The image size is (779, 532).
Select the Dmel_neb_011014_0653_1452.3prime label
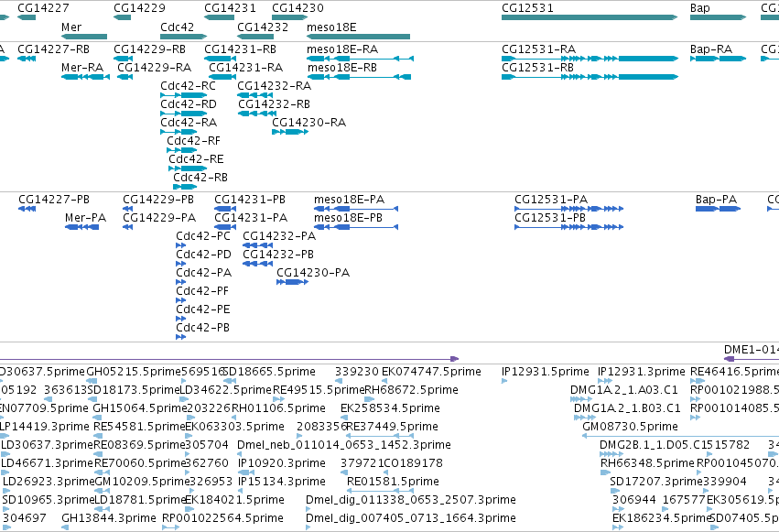point(344,445)
